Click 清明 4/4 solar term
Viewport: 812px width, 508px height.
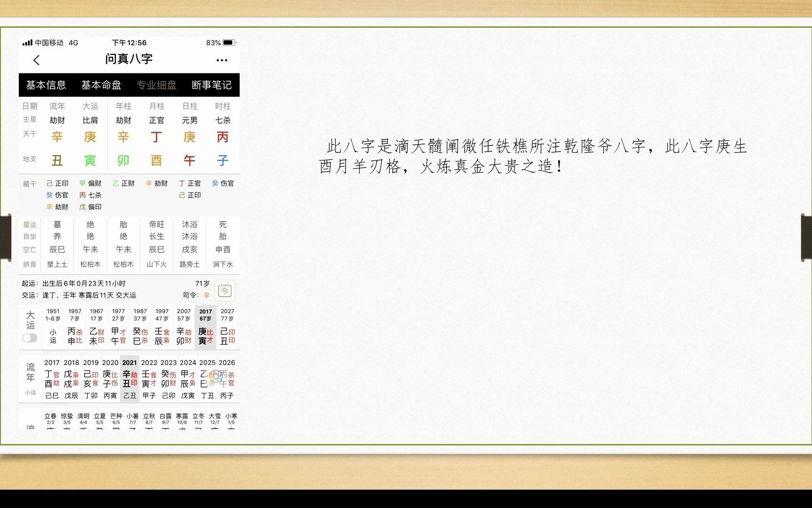pos(83,419)
